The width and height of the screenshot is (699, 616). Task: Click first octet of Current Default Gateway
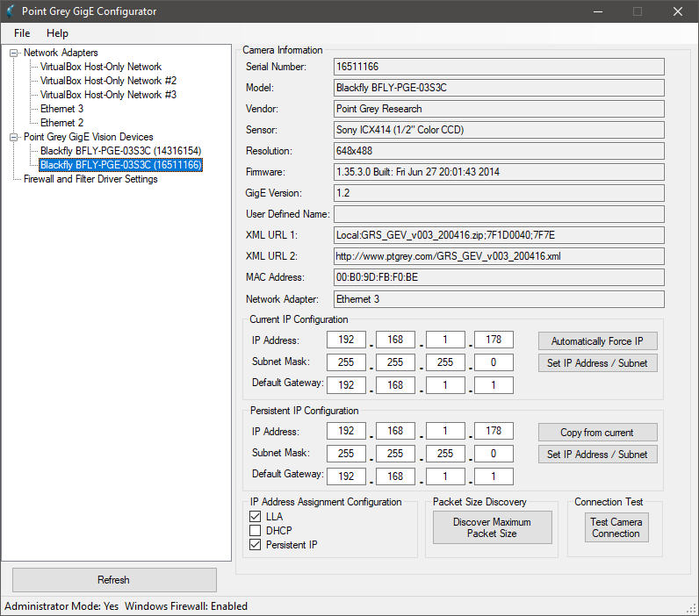[x=346, y=385]
